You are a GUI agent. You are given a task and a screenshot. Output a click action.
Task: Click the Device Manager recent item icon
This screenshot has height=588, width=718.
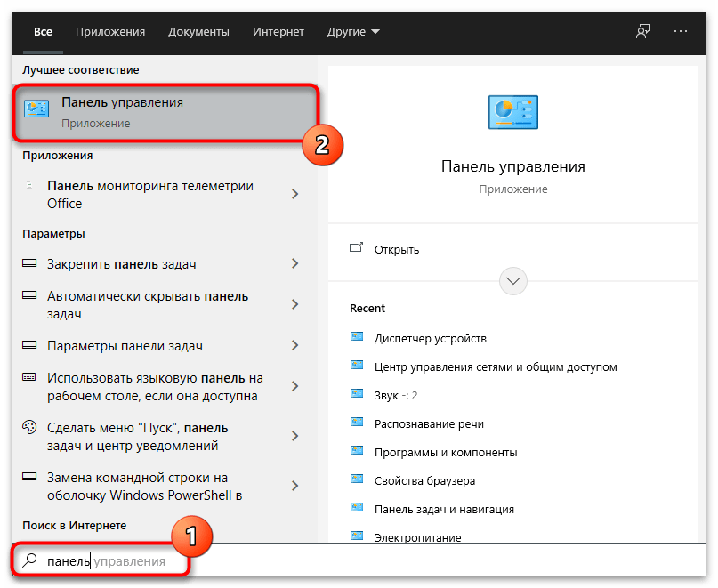click(x=357, y=338)
